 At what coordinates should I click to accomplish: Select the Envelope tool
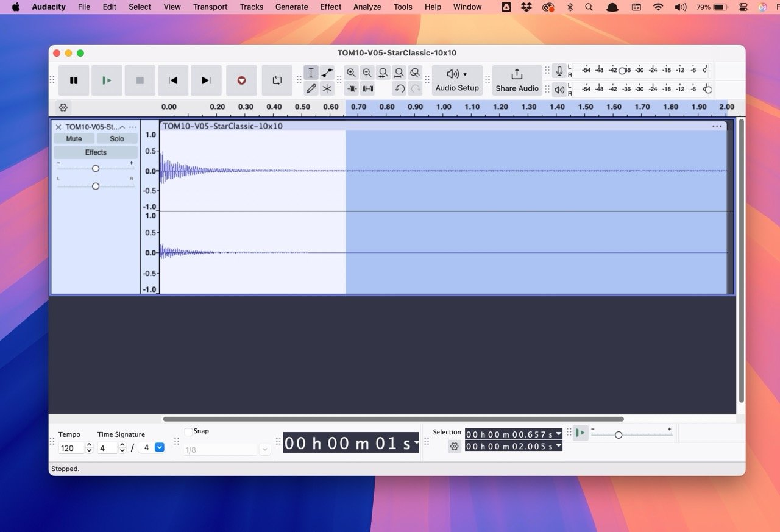click(x=327, y=73)
